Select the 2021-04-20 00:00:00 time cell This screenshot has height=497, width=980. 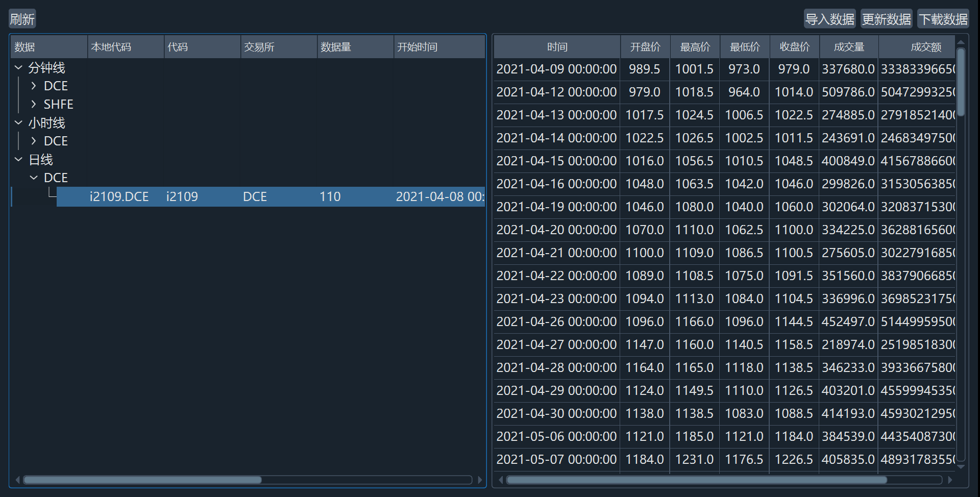[556, 230]
